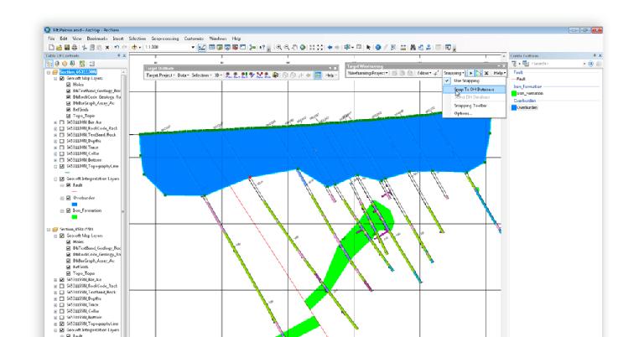Click the Full Extent globe icon

pyautogui.click(x=303, y=48)
